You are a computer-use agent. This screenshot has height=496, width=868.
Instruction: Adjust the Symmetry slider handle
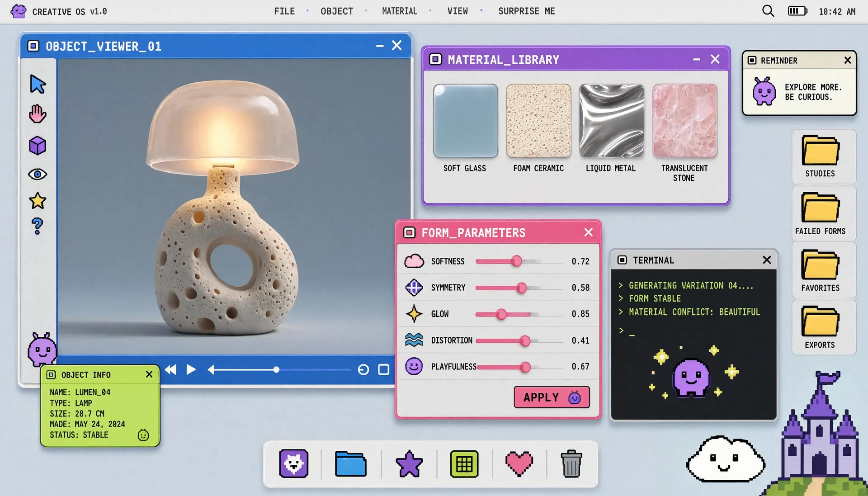[522, 288]
